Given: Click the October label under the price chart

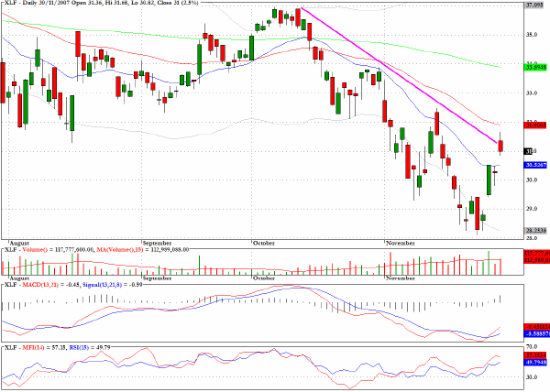Looking at the screenshot, I should [264, 243].
